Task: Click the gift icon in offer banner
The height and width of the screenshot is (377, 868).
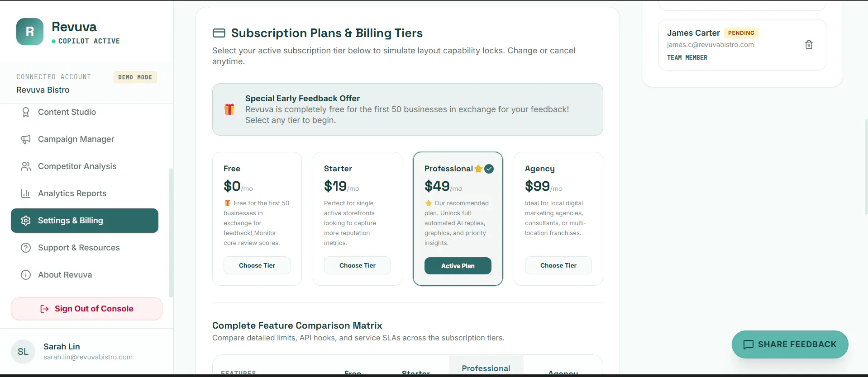Action: [x=229, y=109]
